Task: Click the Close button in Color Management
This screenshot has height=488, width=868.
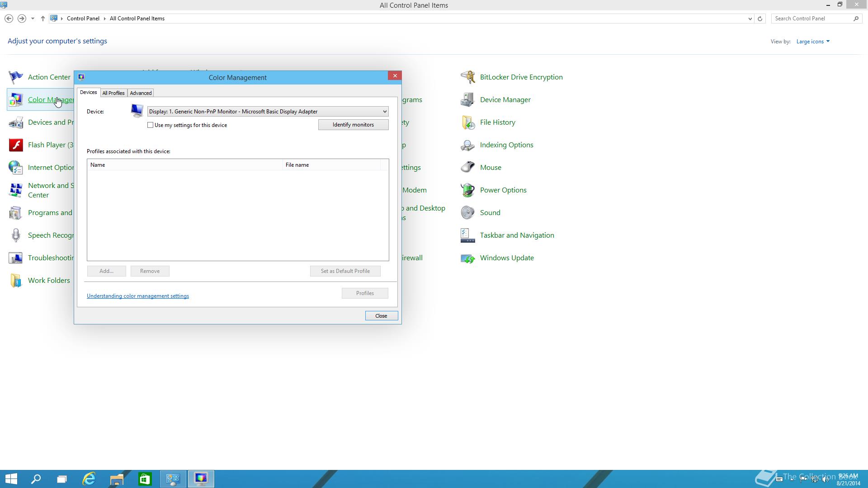Action: (x=381, y=316)
